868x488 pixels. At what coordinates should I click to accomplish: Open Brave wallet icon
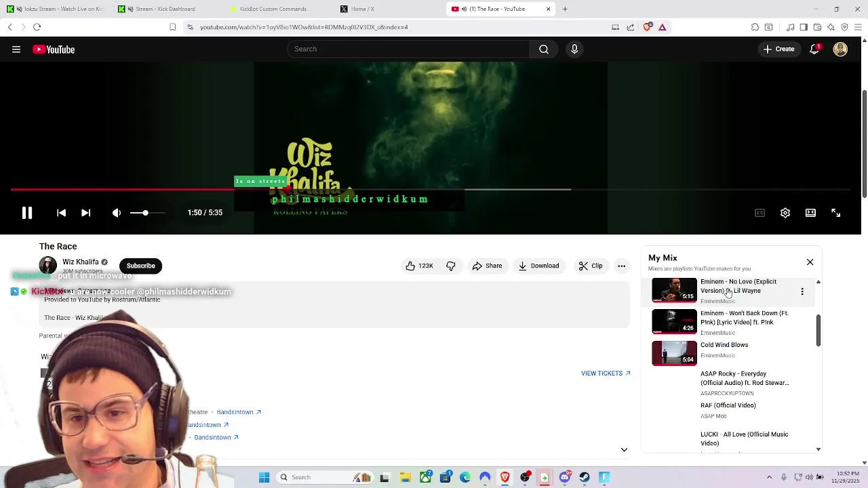click(817, 27)
